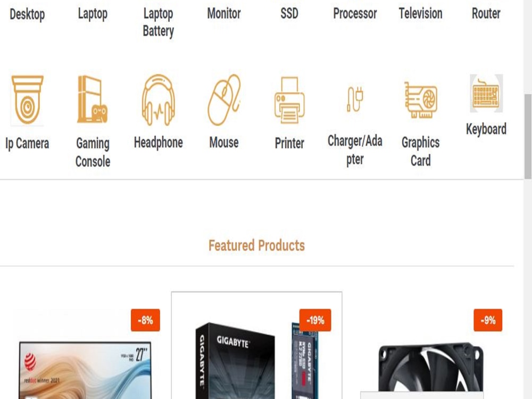This screenshot has width=532, height=399.
Task: Open the Headphone category icon
Action: click(x=158, y=100)
